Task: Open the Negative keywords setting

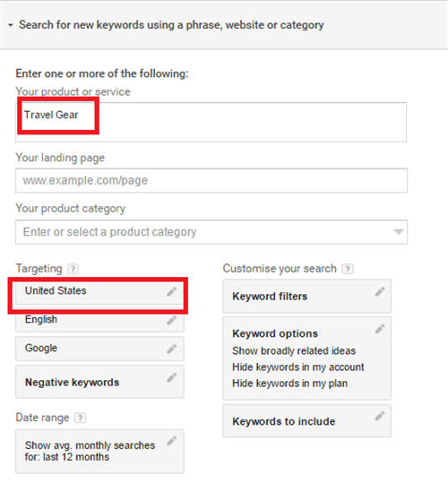Action: (99, 382)
